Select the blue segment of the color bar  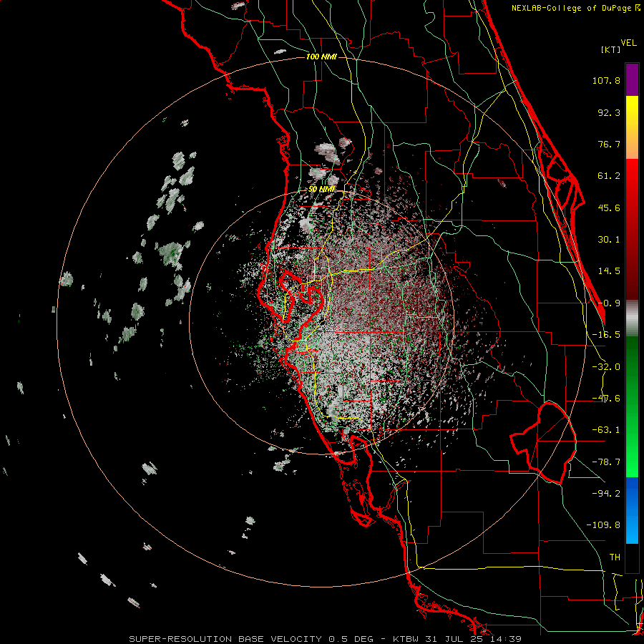tap(632, 510)
